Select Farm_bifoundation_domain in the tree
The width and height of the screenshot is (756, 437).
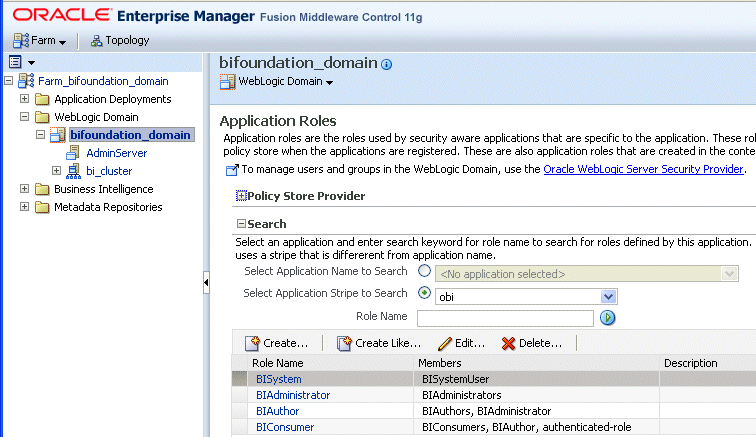103,81
